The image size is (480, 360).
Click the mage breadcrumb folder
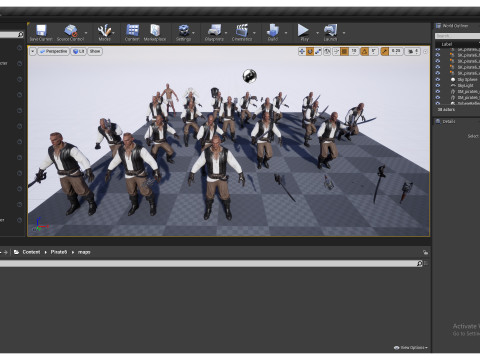point(84,252)
